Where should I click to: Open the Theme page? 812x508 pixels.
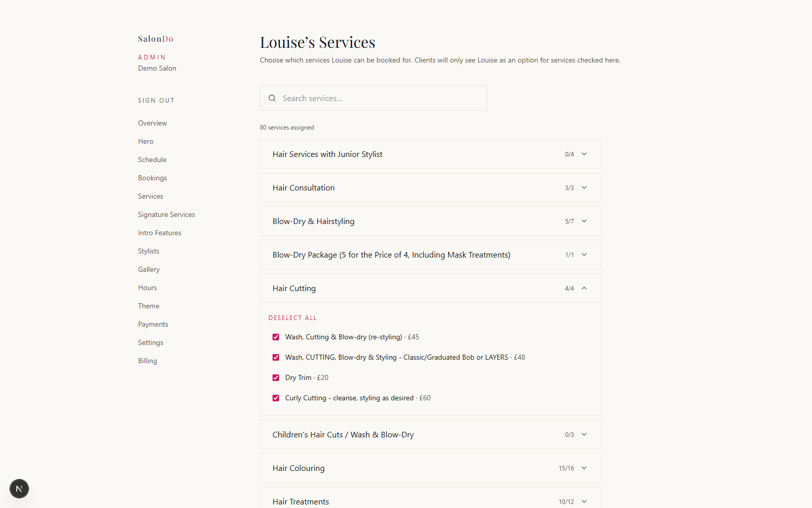tap(149, 306)
